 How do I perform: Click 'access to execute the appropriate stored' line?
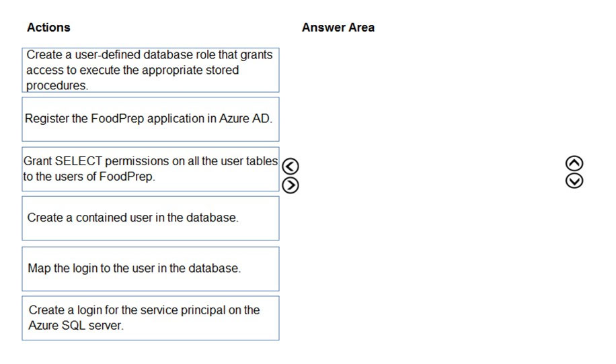[x=132, y=71]
